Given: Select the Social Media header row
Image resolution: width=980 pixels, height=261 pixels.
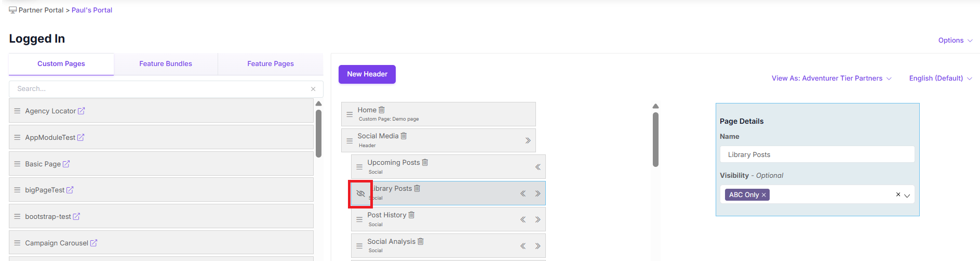Looking at the screenshot, I should point(438,140).
